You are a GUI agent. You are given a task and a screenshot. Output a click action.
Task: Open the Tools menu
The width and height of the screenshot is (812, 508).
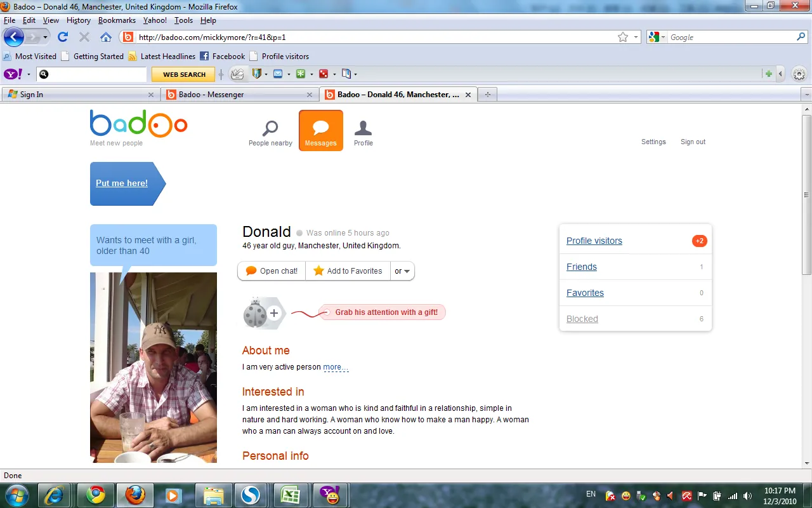point(183,20)
